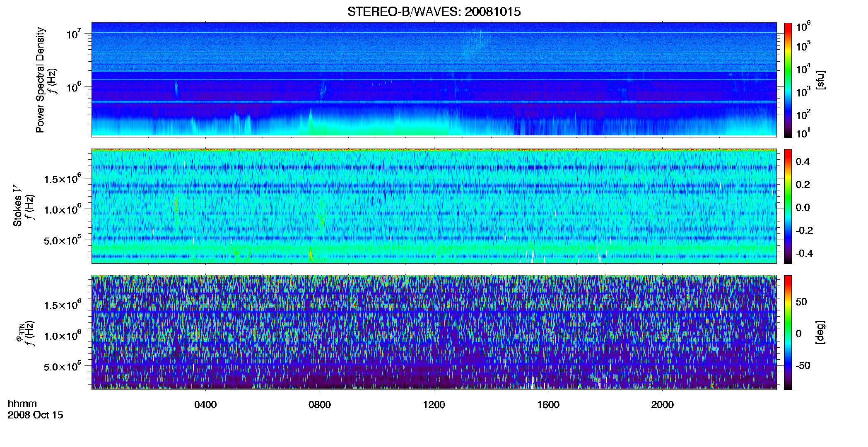868x447 pixels.
Task: Click the 1.5×10^6 tick of φRTN panel
Action: [x=63, y=305]
